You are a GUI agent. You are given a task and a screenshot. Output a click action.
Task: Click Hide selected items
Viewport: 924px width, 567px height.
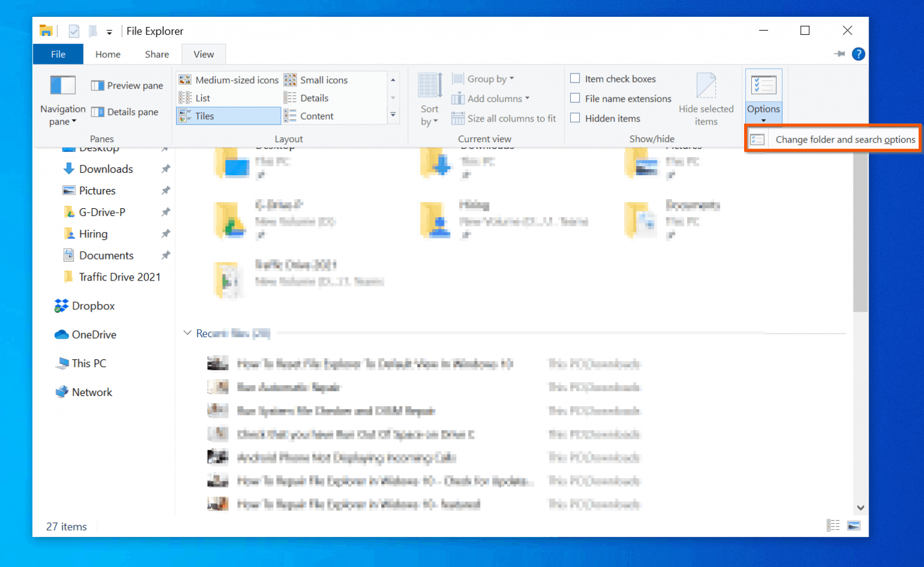[706, 98]
